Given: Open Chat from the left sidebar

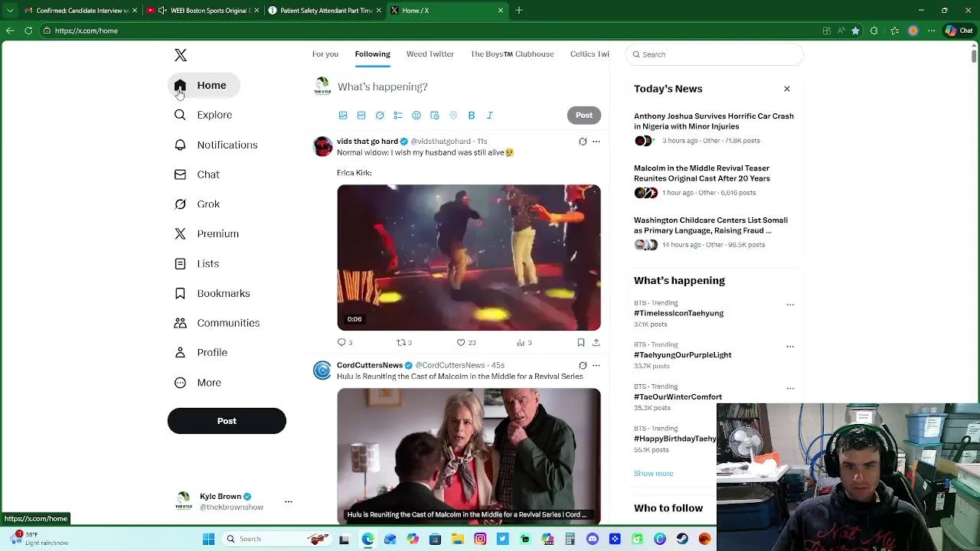Looking at the screenshot, I should pos(198,174).
